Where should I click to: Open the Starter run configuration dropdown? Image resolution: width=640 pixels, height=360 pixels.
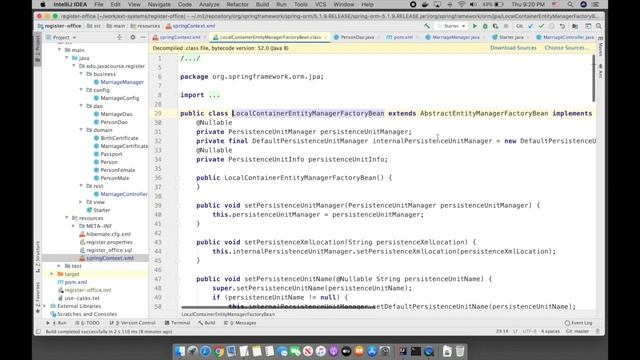click(451, 26)
